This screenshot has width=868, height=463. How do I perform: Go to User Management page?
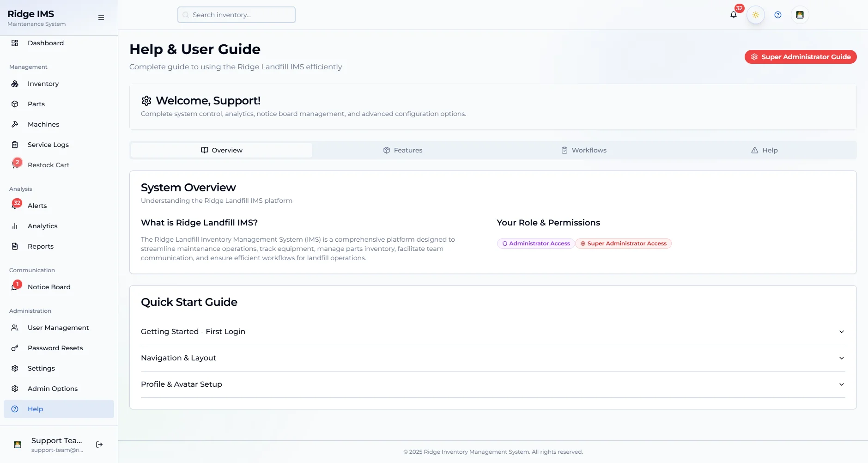pos(58,328)
